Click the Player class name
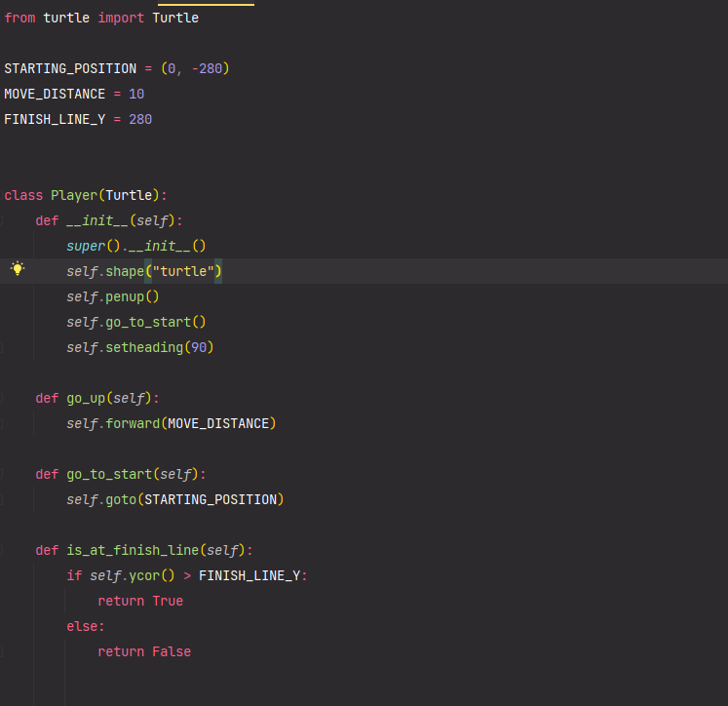 [74, 195]
